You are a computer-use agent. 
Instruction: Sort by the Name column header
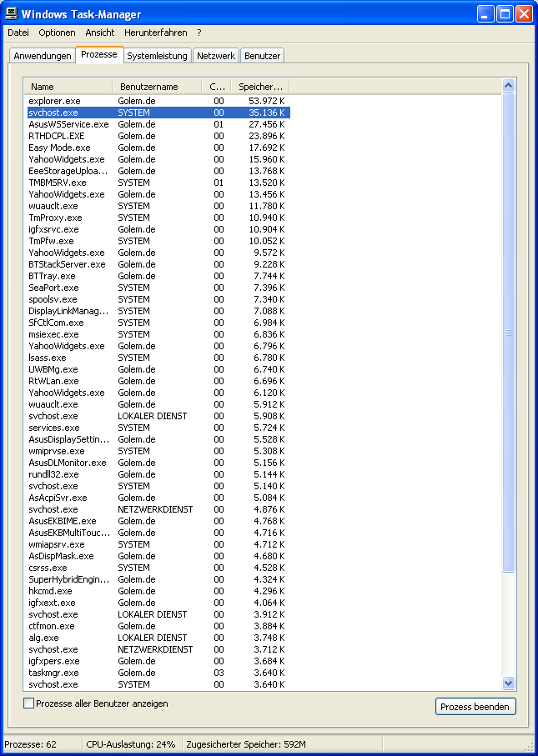68,87
